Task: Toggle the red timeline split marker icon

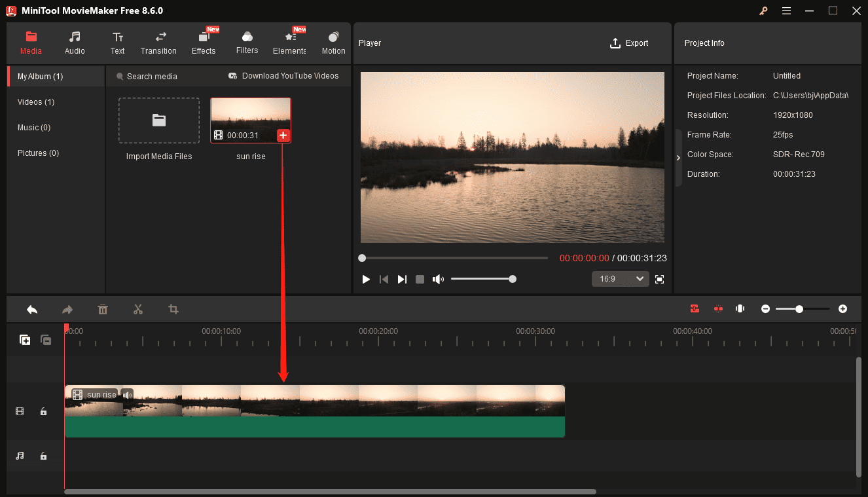Action: pos(718,308)
